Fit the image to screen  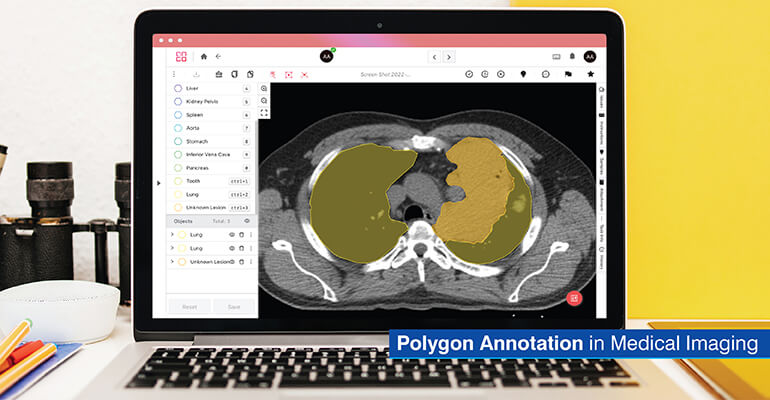click(x=264, y=113)
